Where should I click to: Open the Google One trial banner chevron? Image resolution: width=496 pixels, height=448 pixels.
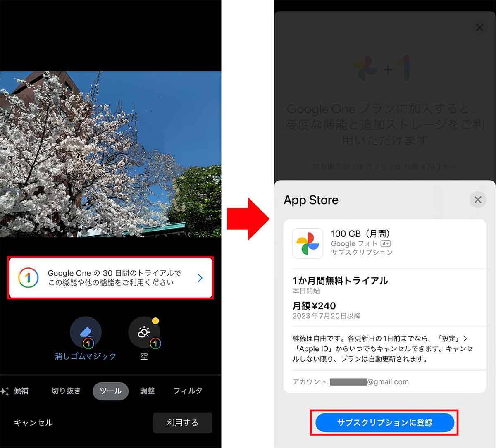click(x=200, y=278)
